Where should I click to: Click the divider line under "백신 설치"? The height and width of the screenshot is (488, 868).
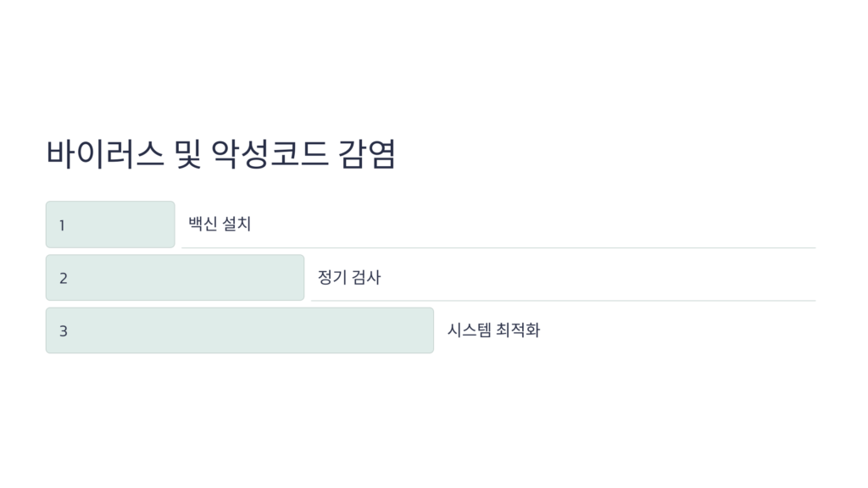[x=498, y=247]
